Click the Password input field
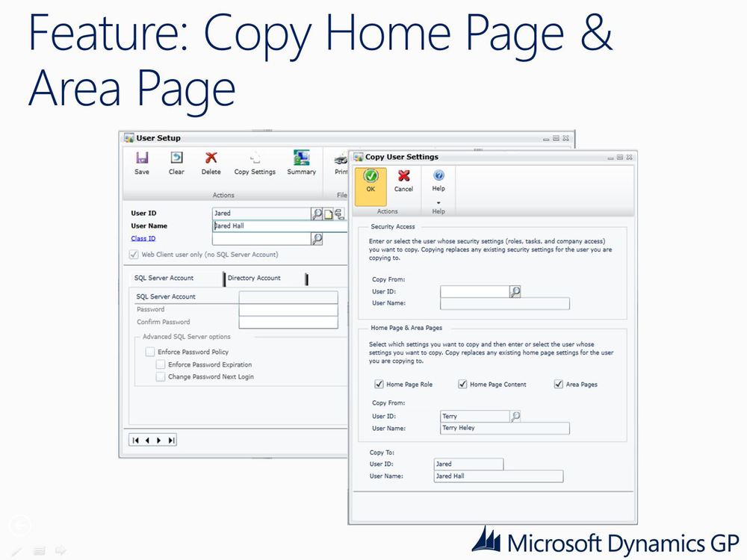 (x=288, y=310)
